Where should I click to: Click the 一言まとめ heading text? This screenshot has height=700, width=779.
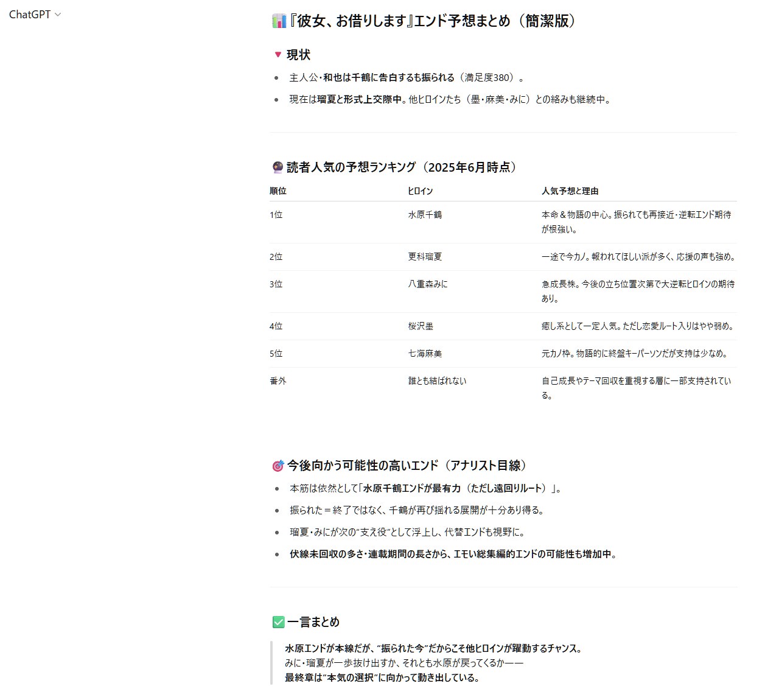tap(313, 622)
